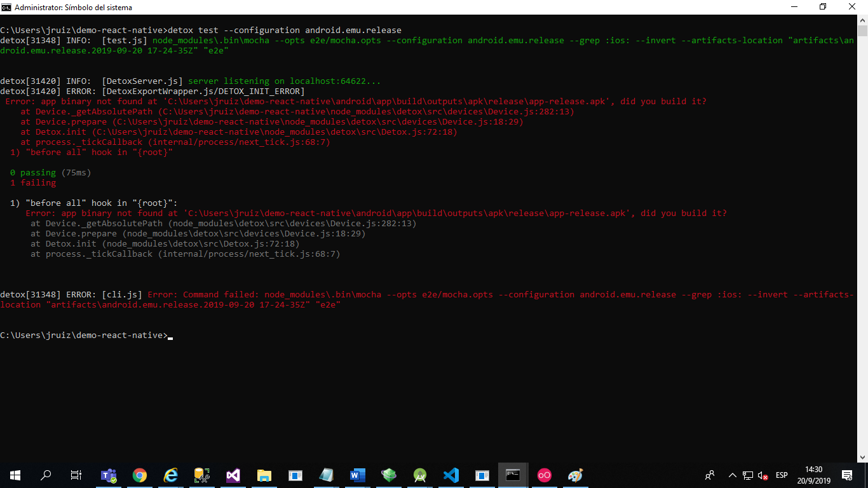
Task: Launch Visual Studio from the taskbar
Action: pos(232,474)
